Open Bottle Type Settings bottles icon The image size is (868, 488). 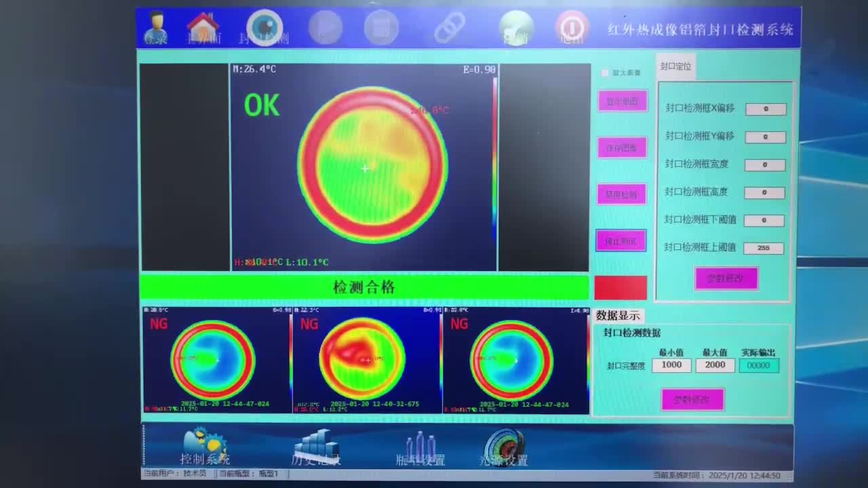[420, 447]
